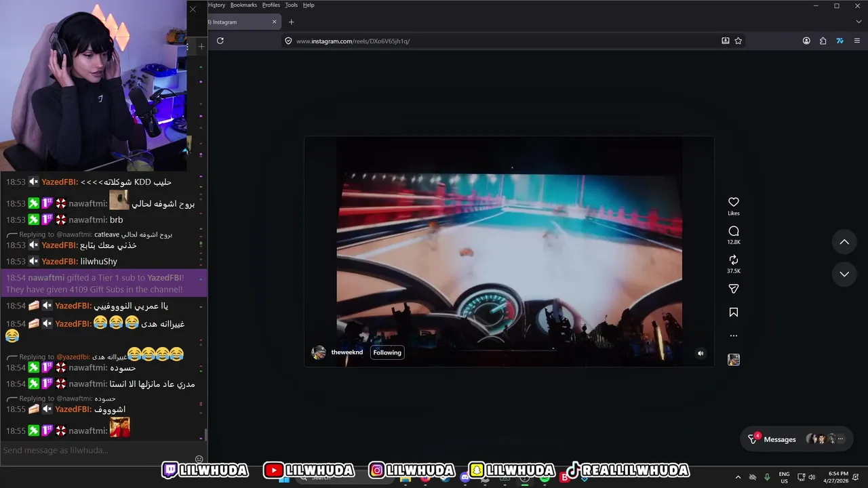868x488 pixels.
Task: Click YazedFBI username on lilwhuShy message
Action: [x=59, y=262]
